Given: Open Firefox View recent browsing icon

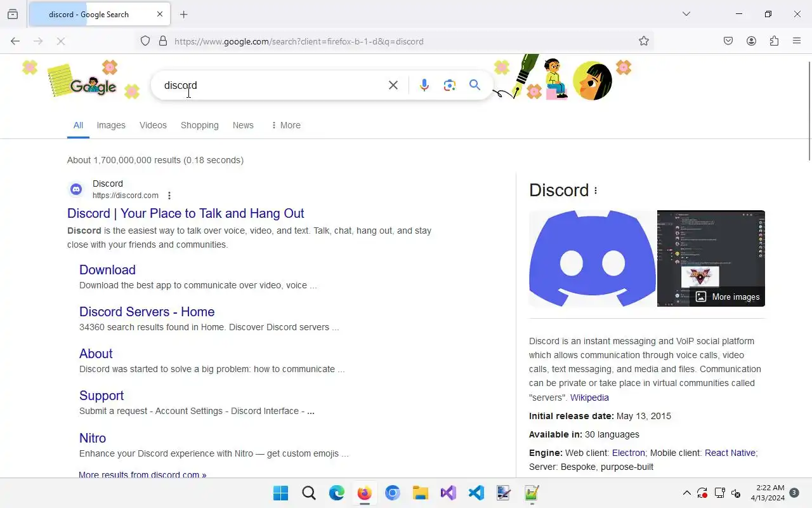Looking at the screenshot, I should 13,14.
